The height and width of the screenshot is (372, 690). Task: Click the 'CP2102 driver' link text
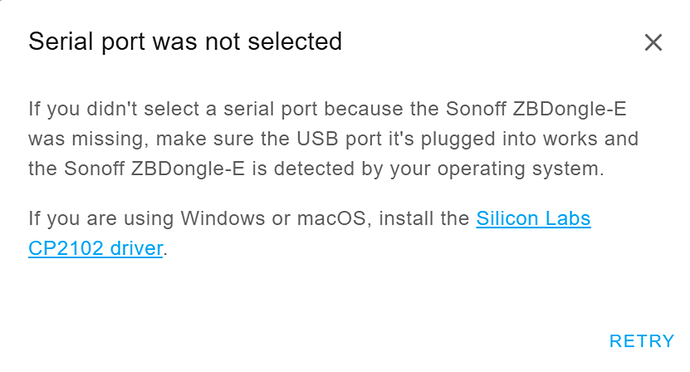click(x=95, y=248)
